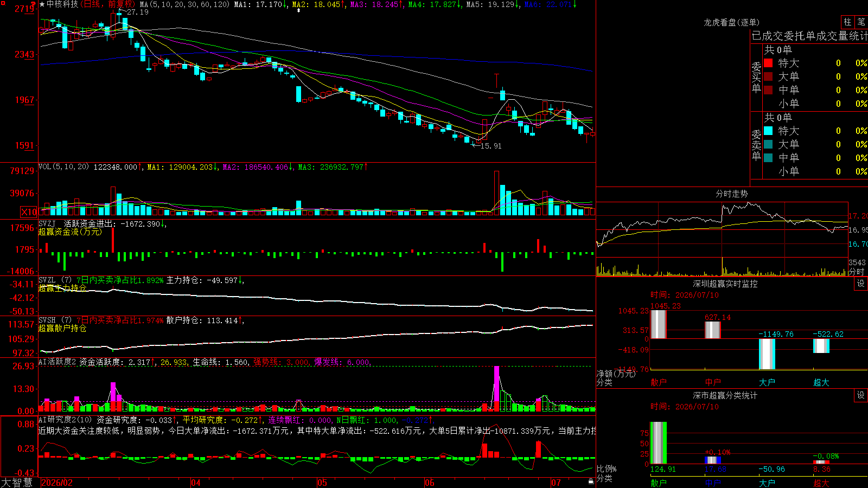The height and width of the screenshot is (488, 868).
Task: Click the 大智慧 logo label
Action: point(17,483)
